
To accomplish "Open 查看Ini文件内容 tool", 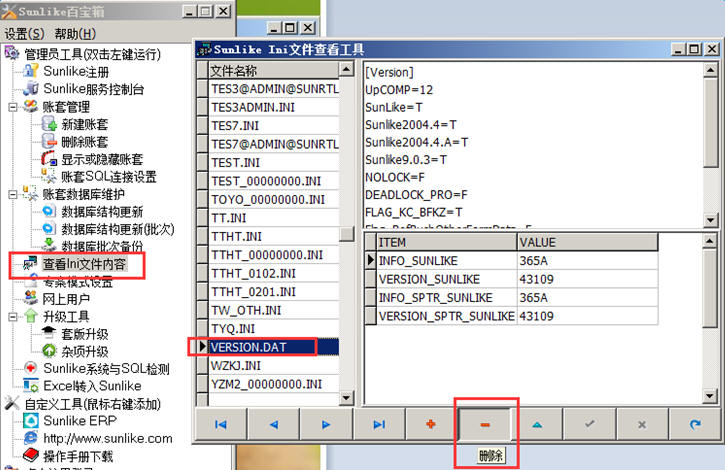I will pos(85,264).
